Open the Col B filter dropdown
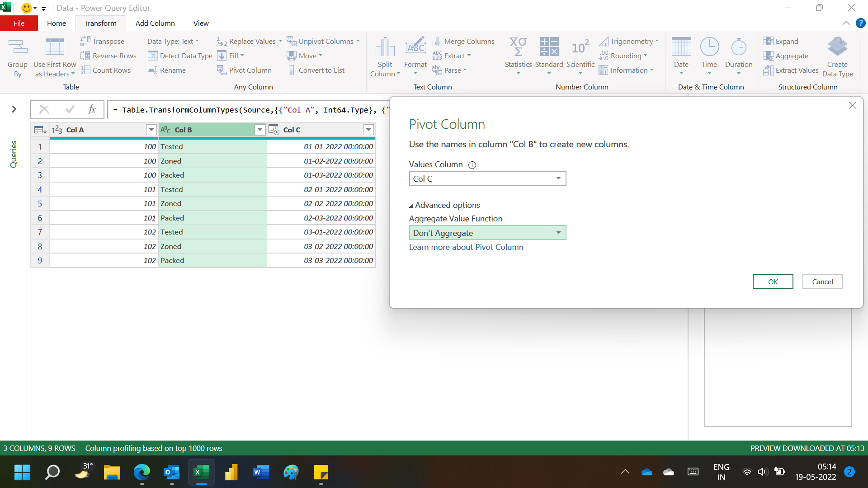The height and width of the screenshot is (488, 868). point(260,130)
